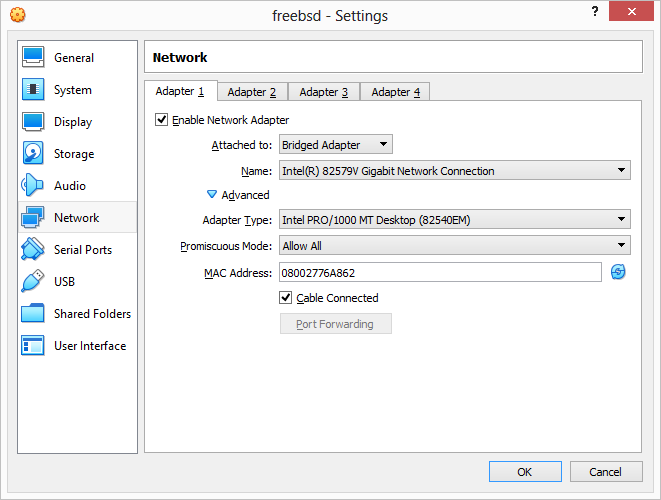Open the Audio speaker icon
Viewport: 661px width, 500px height.
click(32, 185)
